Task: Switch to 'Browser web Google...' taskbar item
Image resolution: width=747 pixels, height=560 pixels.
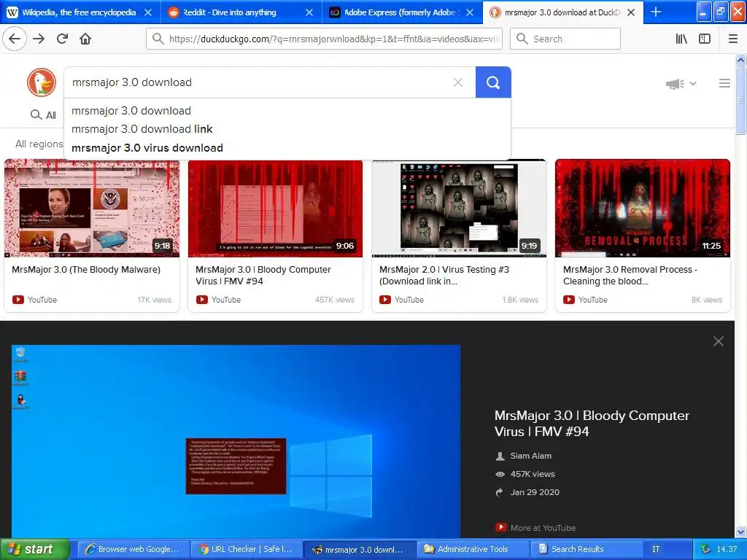Action: (133, 549)
